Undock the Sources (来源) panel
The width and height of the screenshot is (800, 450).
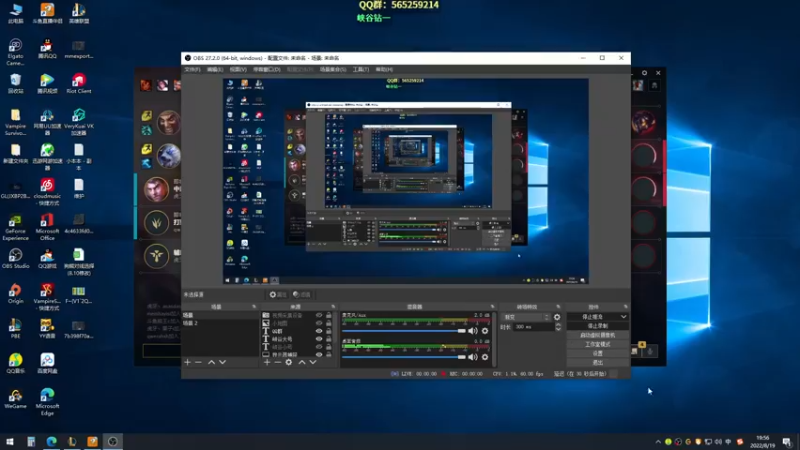(333, 307)
